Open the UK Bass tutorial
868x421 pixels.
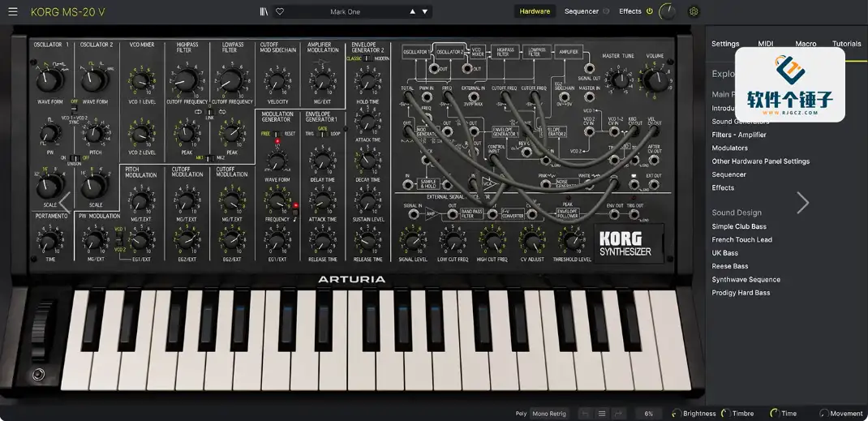tap(724, 253)
